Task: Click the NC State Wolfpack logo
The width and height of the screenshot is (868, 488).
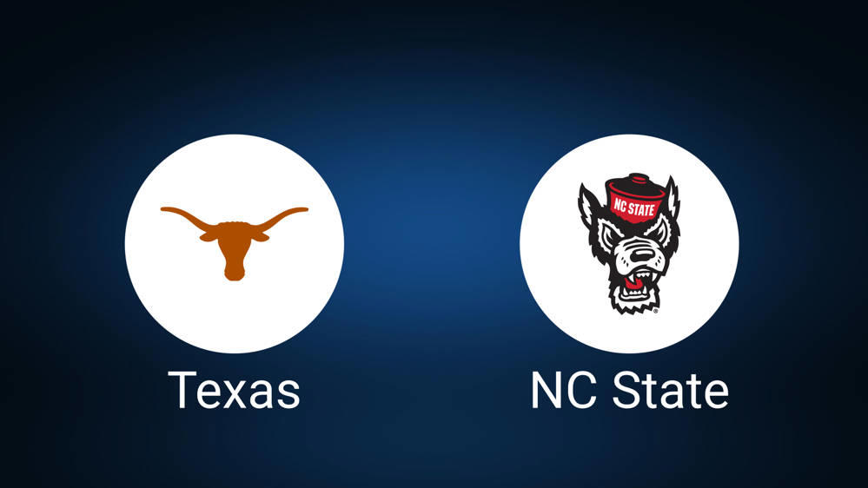Action: click(629, 243)
